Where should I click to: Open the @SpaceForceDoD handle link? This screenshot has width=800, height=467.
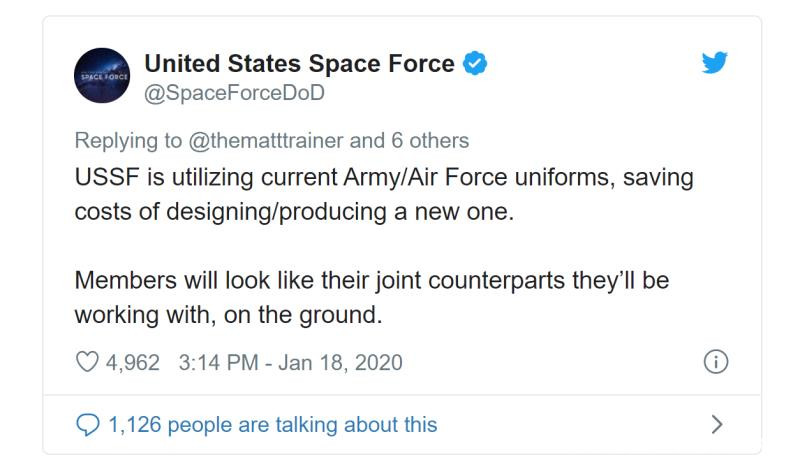235,93
